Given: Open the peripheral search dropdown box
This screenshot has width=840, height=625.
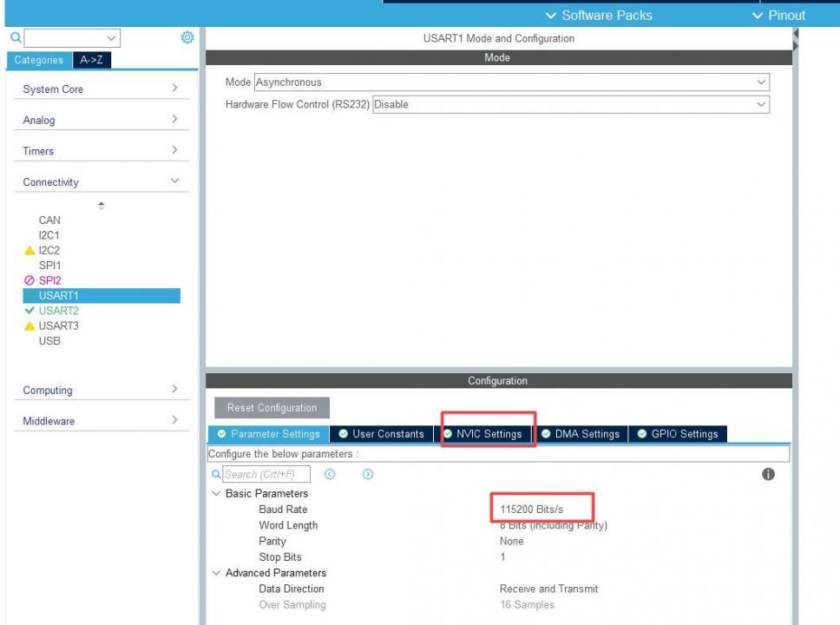Looking at the screenshot, I should 72,38.
